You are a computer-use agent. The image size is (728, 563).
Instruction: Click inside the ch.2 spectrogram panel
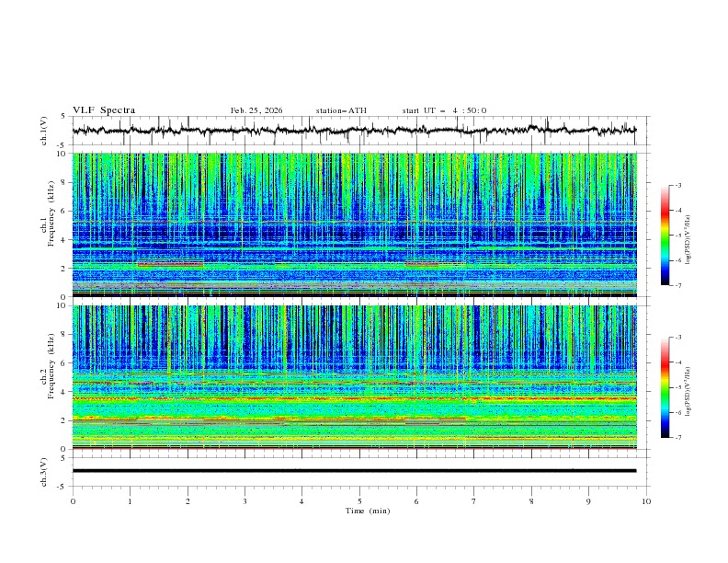point(355,377)
